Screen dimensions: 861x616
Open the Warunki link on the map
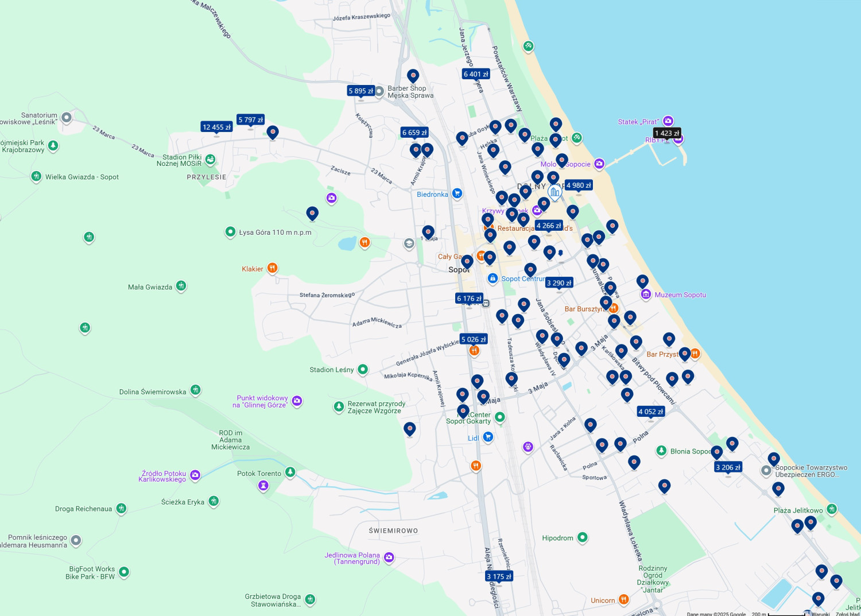click(820, 614)
